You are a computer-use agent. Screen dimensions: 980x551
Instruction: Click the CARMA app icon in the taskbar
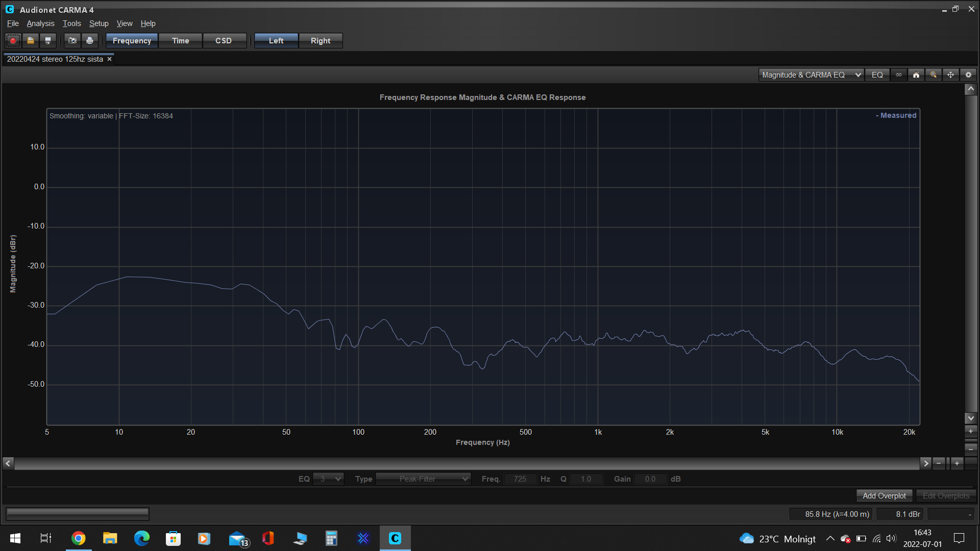(395, 538)
